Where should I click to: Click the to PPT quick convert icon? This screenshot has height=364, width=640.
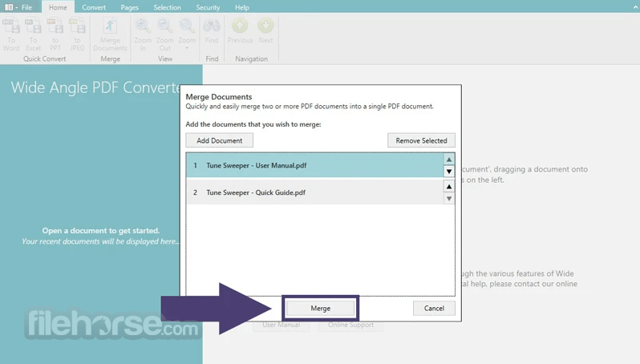(x=55, y=34)
